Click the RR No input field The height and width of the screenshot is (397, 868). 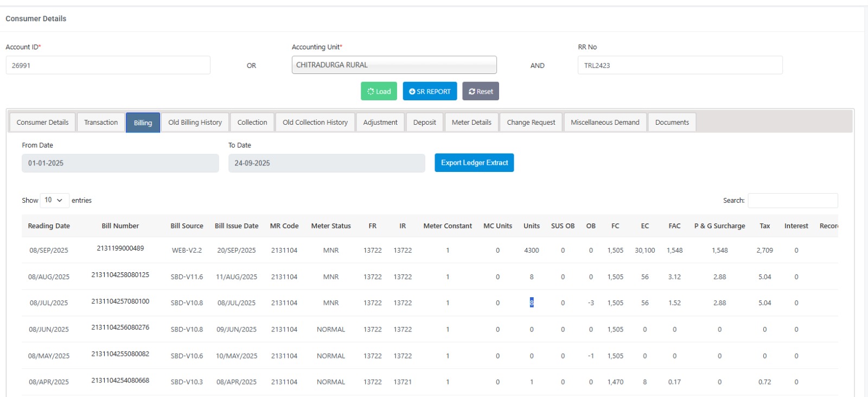[680, 66]
